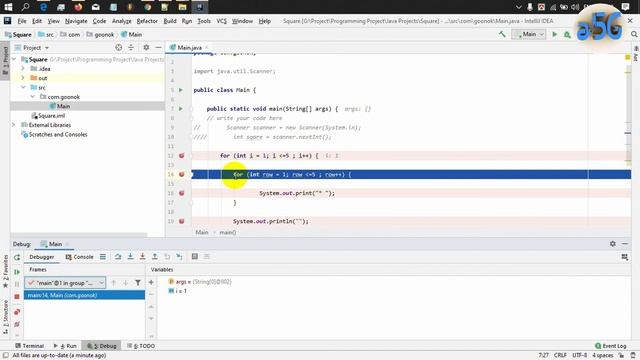The height and width of the screenshot is (360, 640).
Task: Open the Run tool window button
Action: 65,346
